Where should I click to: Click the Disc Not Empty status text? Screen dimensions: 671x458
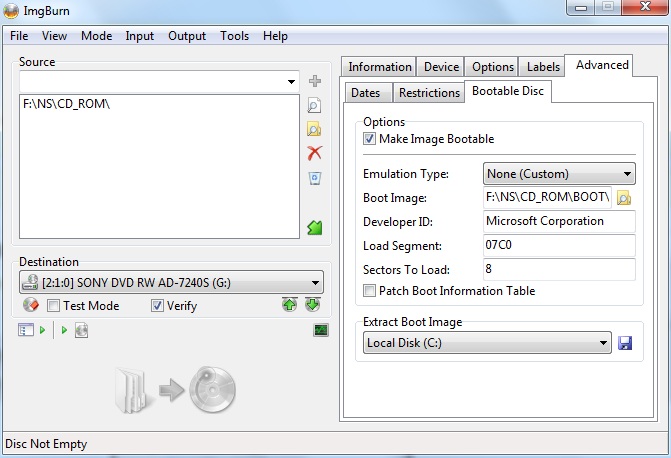click(x=46, y=444)
